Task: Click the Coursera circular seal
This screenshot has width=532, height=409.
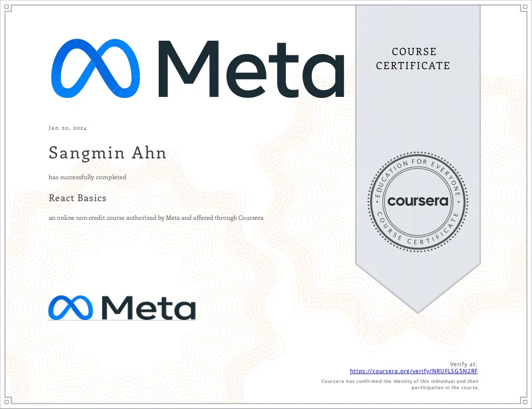Action: [418, 202]
